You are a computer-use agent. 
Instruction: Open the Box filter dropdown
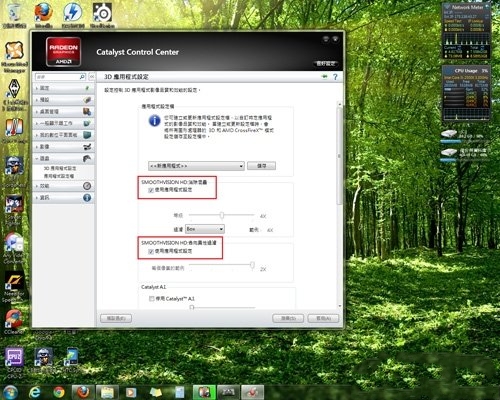(x=205, y=229)
